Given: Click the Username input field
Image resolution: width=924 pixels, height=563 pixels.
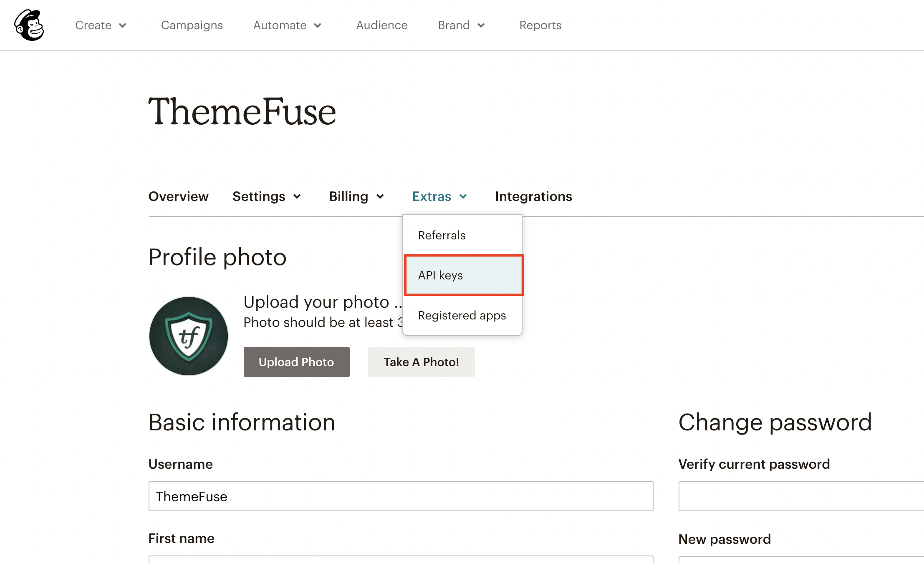Looking at the screenshot, I should coord(399,496).
